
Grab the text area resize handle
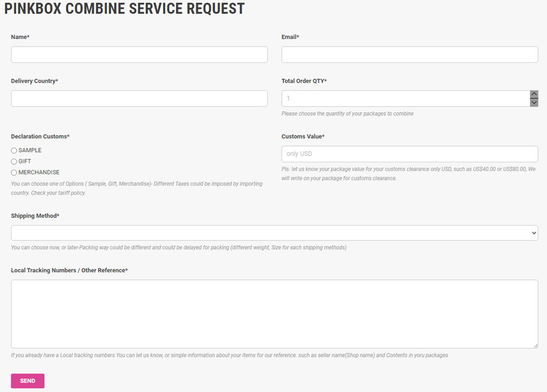(535, 345)
